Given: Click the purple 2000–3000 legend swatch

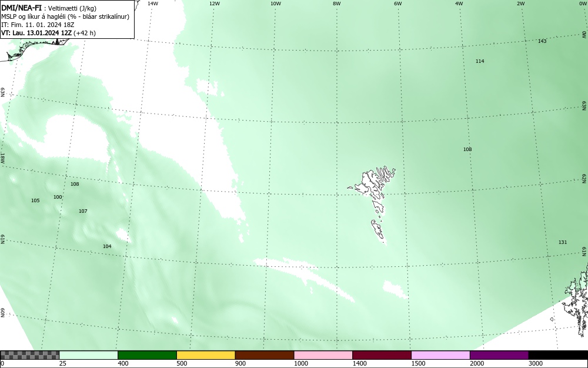Looking at the screenshot, I should click(x=499, y=355).
